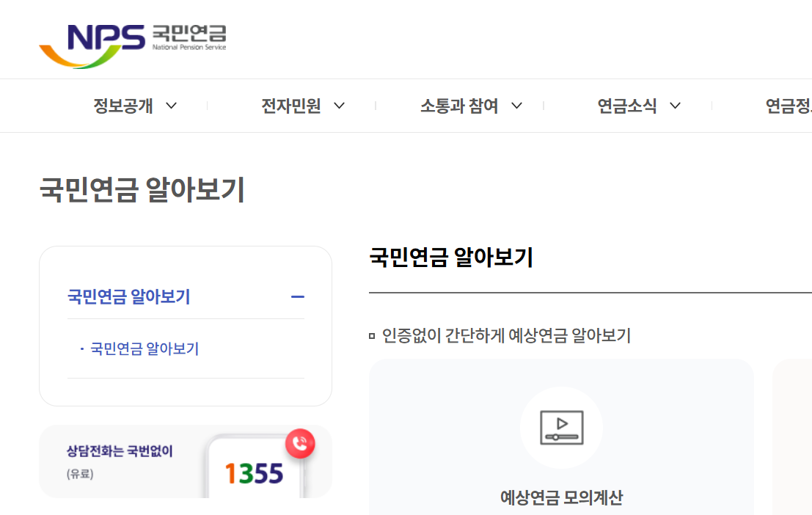Image resolution: width=812 pixels, height=515 pixels.
Task: Open the 소통과 참여 menu
Action: coord(459,106)
